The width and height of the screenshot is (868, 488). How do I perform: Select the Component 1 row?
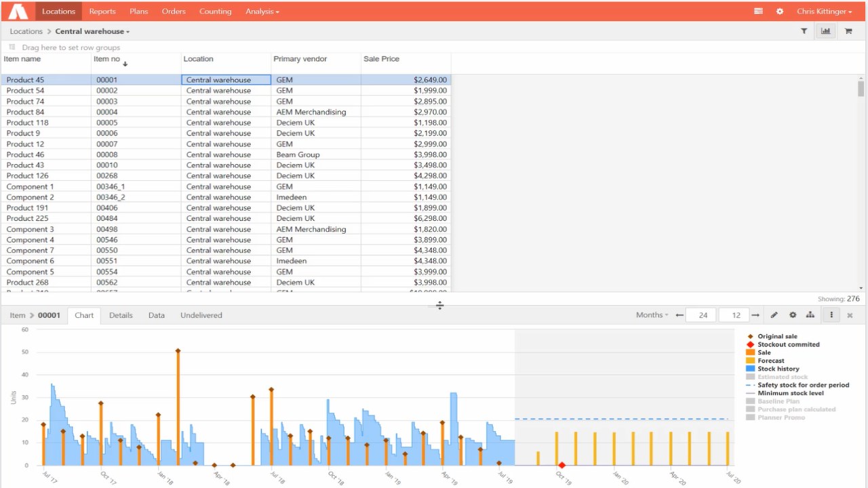click(x=226, y=186)
